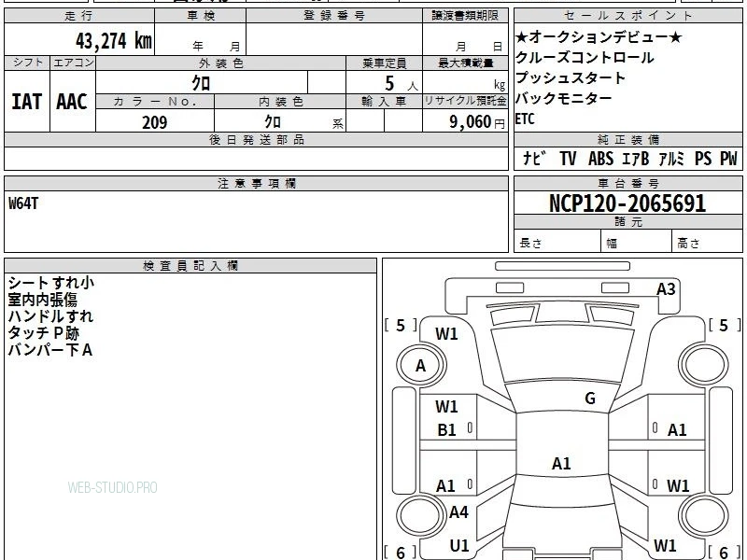Select the シートすれ小 inspector note
This screenshot has width=747, height=560.
51,283
